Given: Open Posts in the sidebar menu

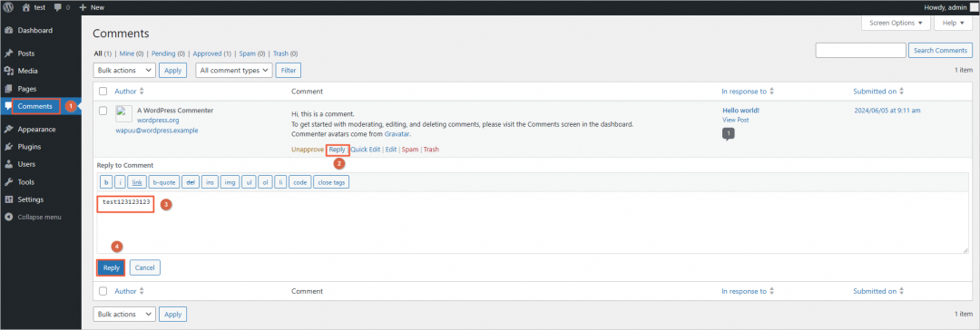Looking at the screenshot, I should pyautogui.click(x=26, y=53).
